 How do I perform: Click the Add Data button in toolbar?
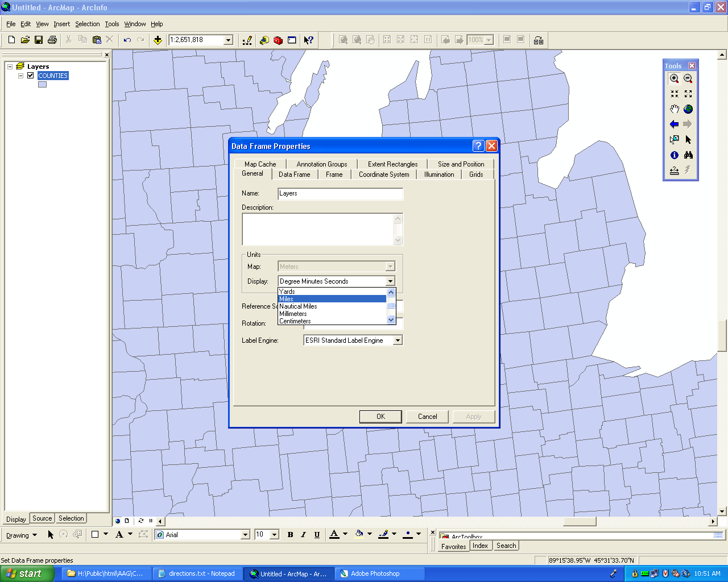point(158,40)
